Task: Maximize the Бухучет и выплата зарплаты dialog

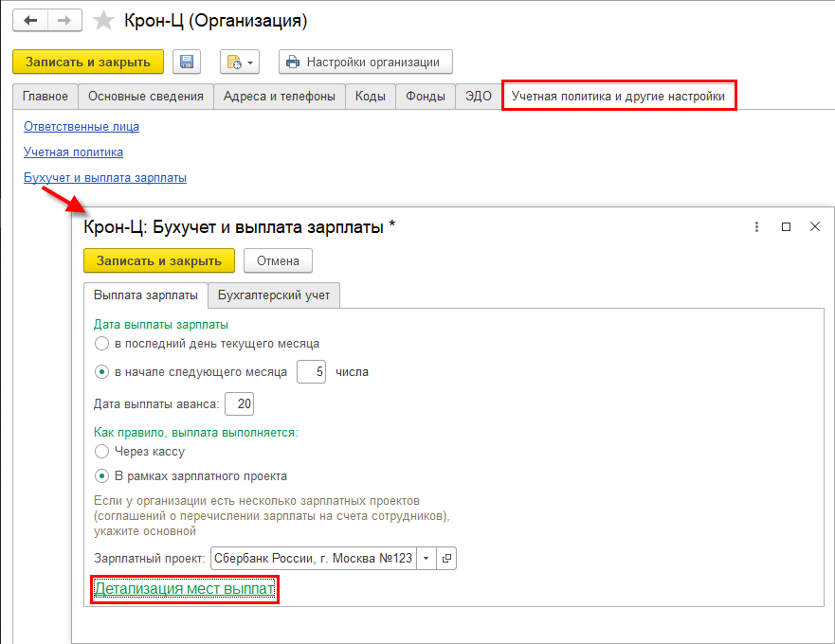Action: point(786,226)
